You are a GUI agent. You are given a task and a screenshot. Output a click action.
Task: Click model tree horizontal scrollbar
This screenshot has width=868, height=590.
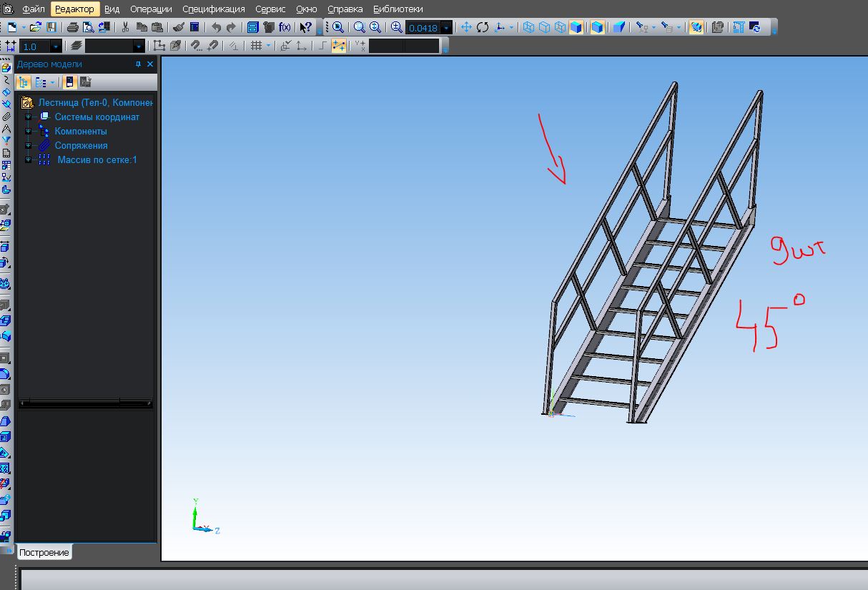tap(86, 403)
